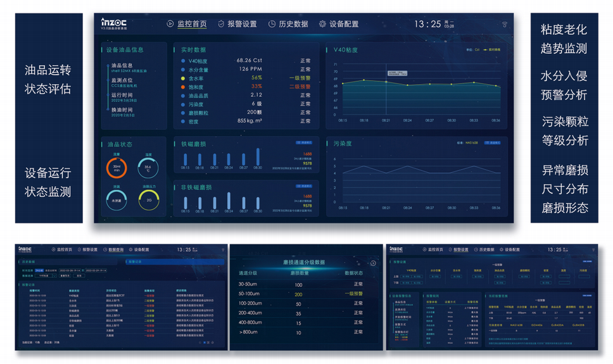The image size is (613, 364).
Task: Click the shield icon beside 报警设置
Action: pyautogui.click(x=221, y=24)
